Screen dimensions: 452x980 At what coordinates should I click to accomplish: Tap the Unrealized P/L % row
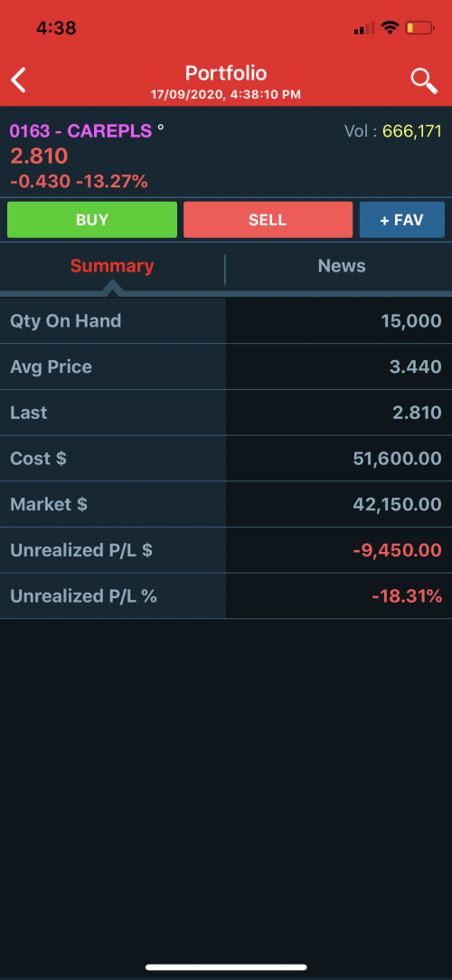[x=226, y=596]
